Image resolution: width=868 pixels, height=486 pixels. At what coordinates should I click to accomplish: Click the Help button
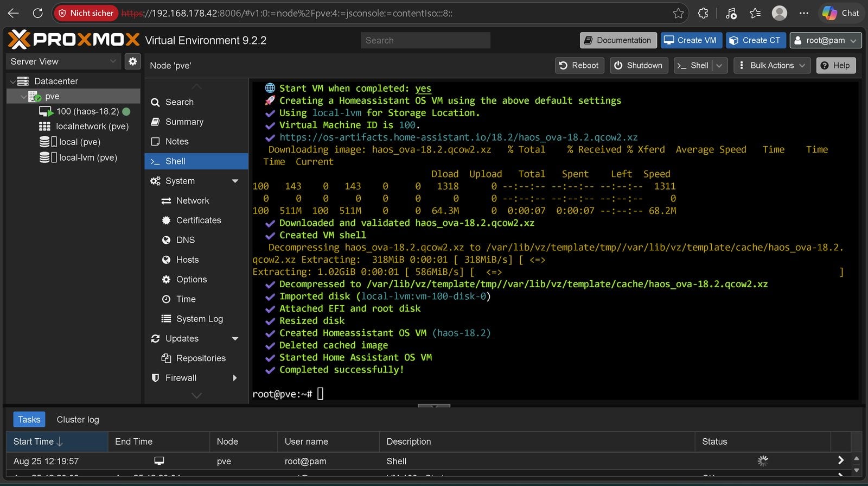coord(835,65)
